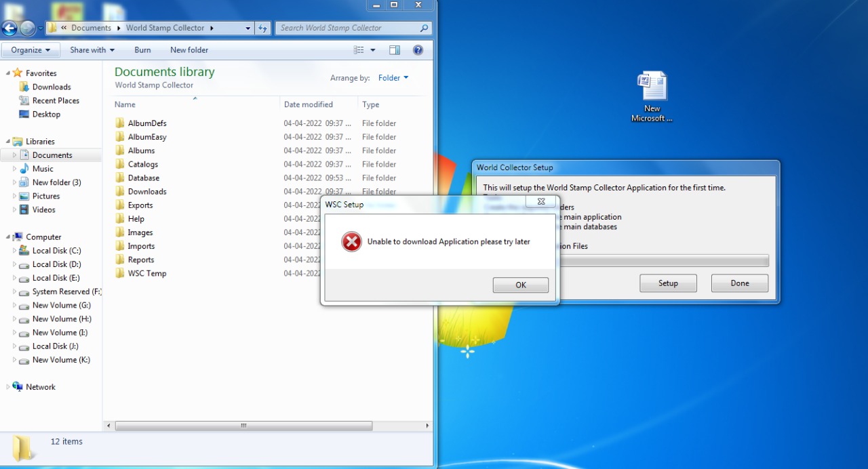Select the WSC Temp folder icon
Image resolution: width=868 pixels, height=469 pixels.
coord(120,273)
